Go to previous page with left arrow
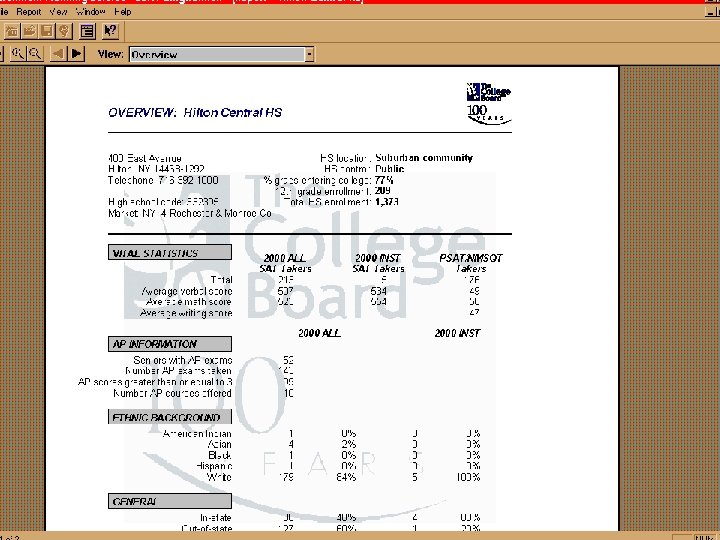This screenshot has height=540, width=720. pyautogui.click(x=58, y=54)
